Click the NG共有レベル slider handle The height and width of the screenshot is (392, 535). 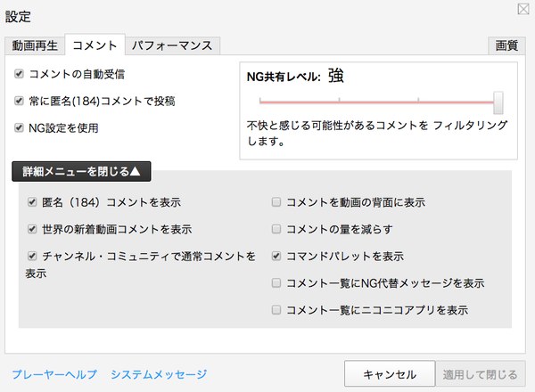coord(498,102)
